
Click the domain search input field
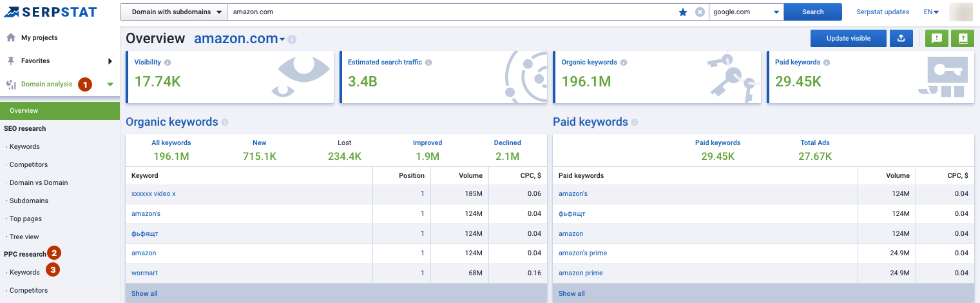(451, 12)
